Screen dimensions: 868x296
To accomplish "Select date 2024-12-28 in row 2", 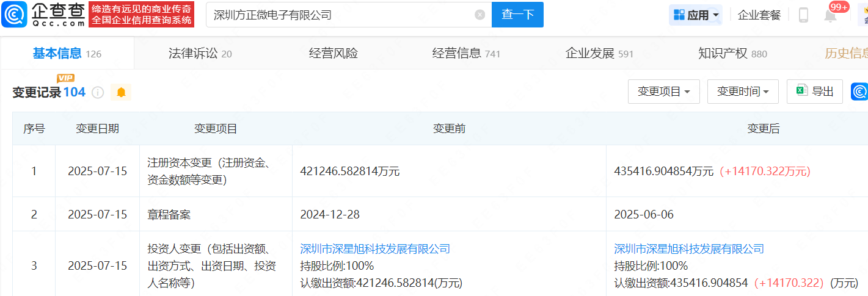I will click(330, 214).
